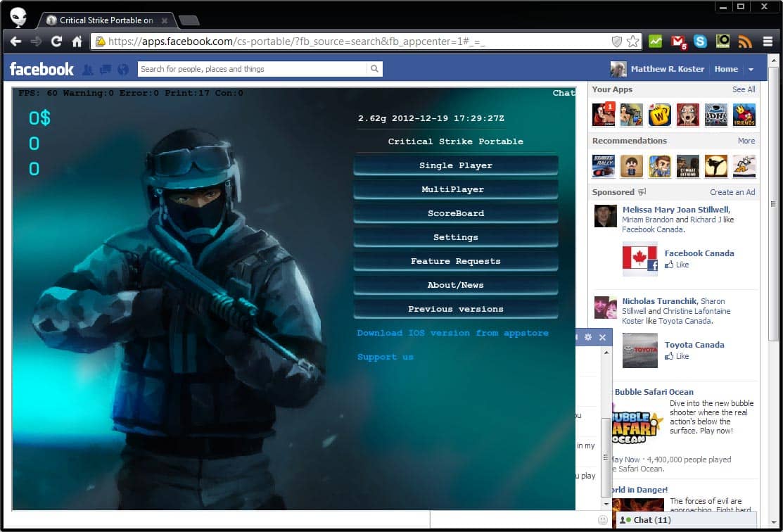783x532 pixels.
Task: Choose MultiPlayer from game menu
Action: (x=455, y=189)
